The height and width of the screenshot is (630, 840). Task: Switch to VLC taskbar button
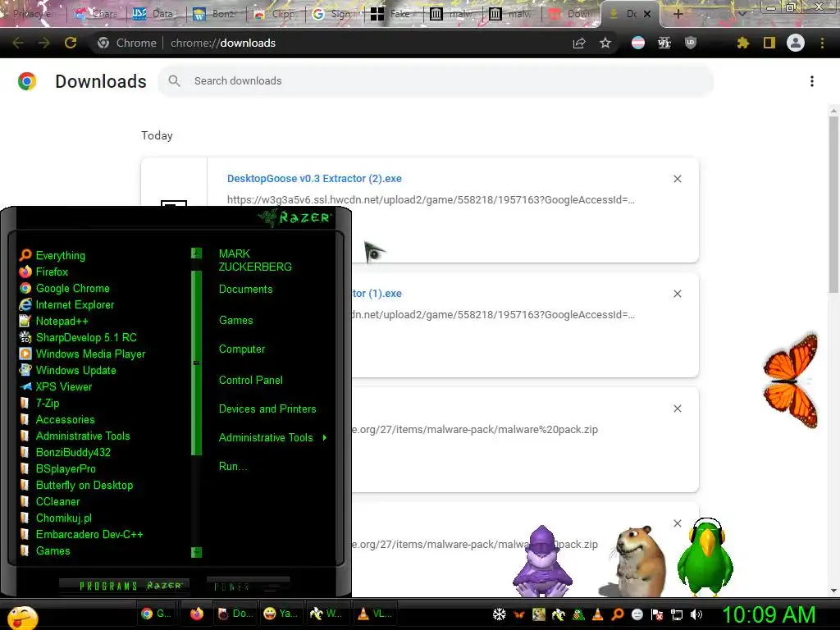point(375,614)
